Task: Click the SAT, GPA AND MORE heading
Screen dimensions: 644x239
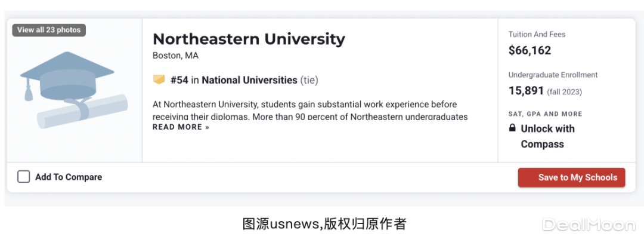Action: (x=545, y=114)
